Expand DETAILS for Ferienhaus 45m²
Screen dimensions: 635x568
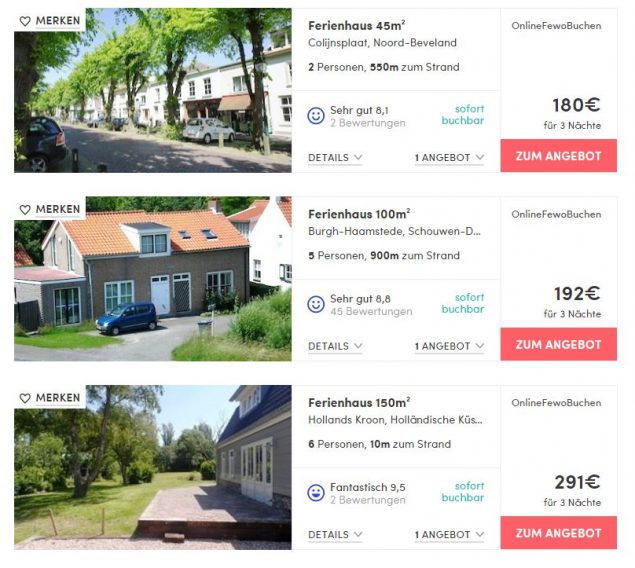point(335,157)
